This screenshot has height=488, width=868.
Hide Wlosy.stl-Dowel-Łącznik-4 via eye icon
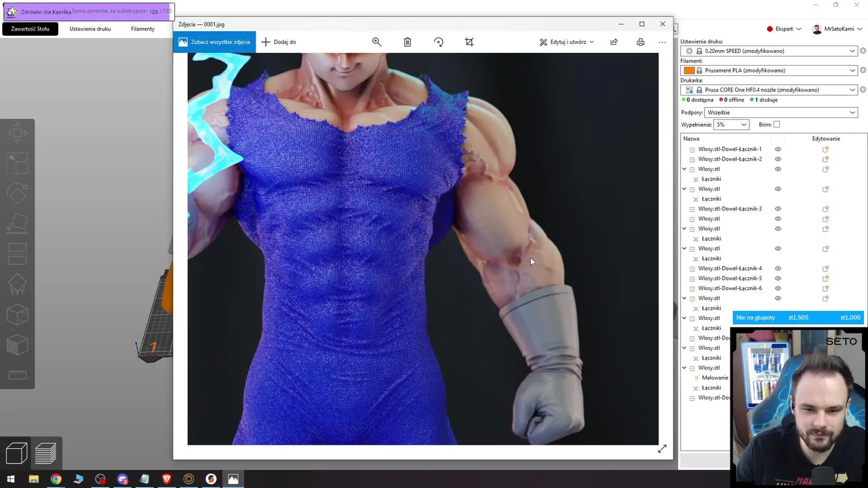pos(778,268)
